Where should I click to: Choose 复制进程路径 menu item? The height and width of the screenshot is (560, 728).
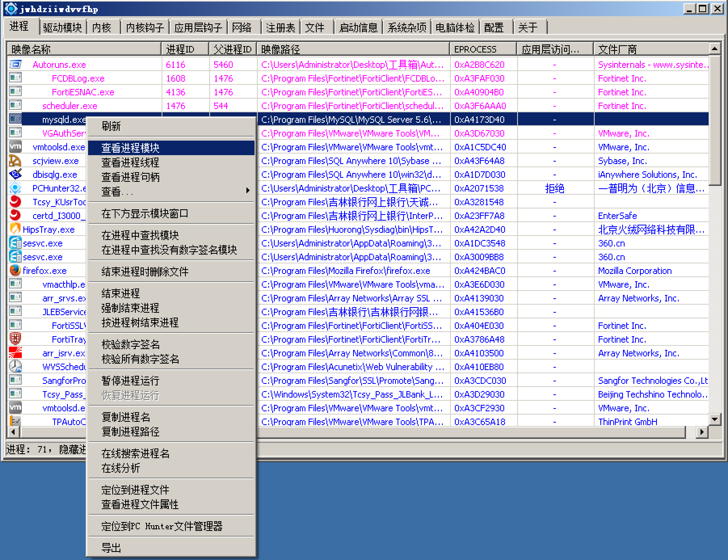(x=171, y=432)
